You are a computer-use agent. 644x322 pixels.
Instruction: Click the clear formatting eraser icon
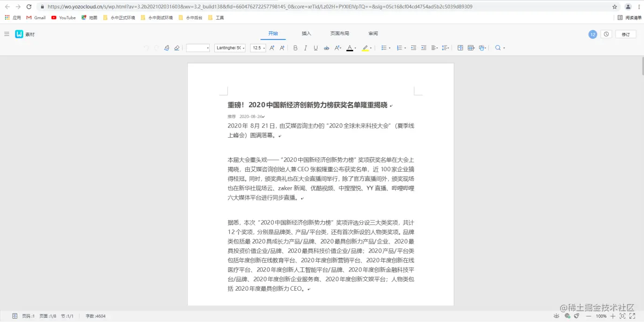[177, 48]
